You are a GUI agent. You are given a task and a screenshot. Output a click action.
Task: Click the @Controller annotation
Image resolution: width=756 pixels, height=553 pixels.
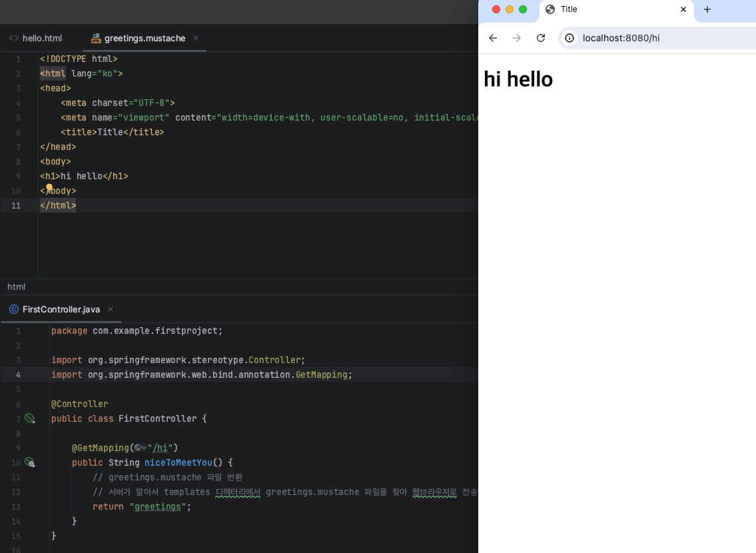(x=79, y=404)
